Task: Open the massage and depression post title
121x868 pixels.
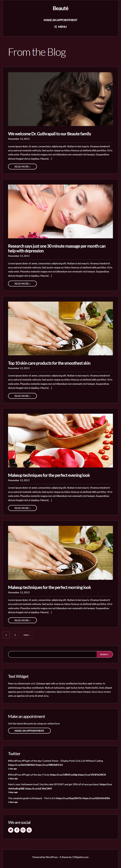Action: tap(57, 248)
